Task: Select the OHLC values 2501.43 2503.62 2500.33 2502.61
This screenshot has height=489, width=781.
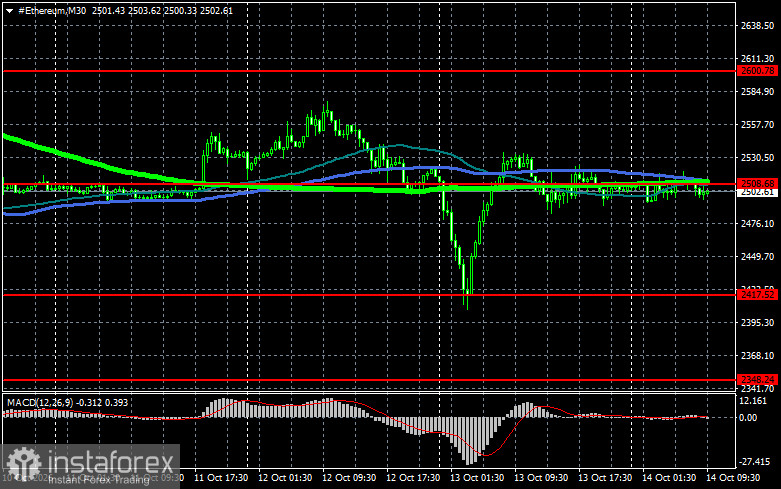Action: 162,10
